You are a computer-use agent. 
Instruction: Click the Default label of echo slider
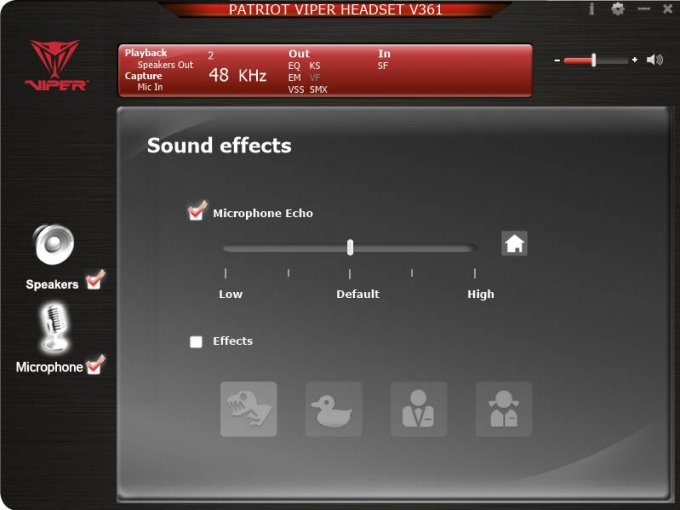(x=358, y=294)
